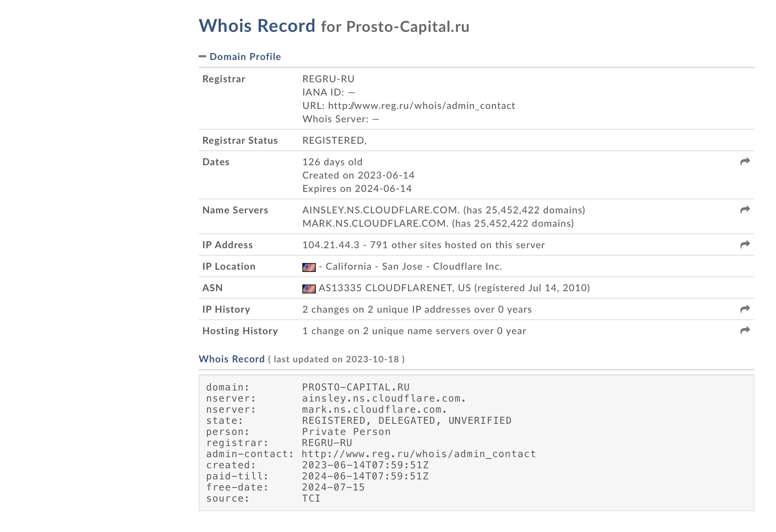Click the share arrow in the Dates row
776x532 pixels.
point(745,162)
